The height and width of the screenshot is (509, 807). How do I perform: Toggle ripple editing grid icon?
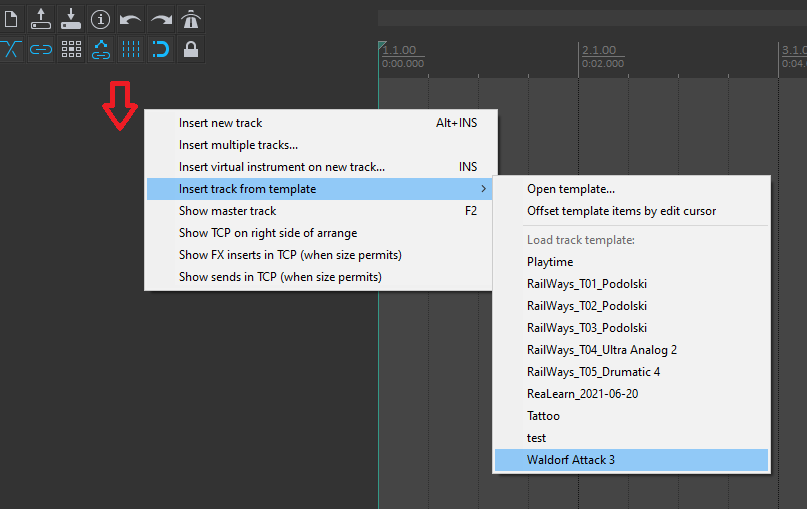click(71, 49)
